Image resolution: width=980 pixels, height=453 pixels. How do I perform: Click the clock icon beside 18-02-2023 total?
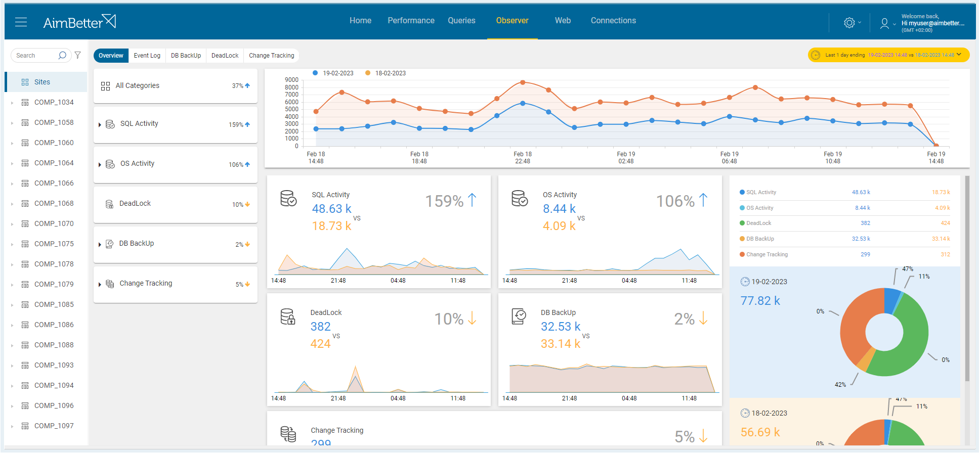pos(745,413)
